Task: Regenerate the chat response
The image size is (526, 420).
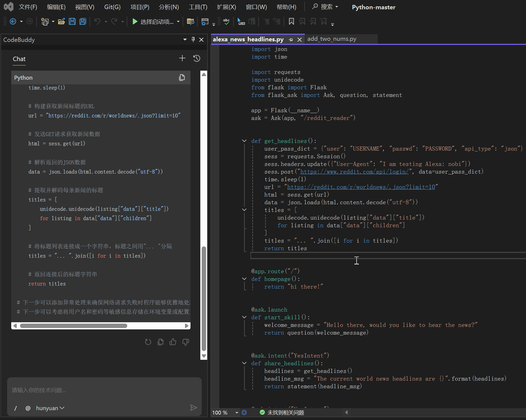Action: 148,342
